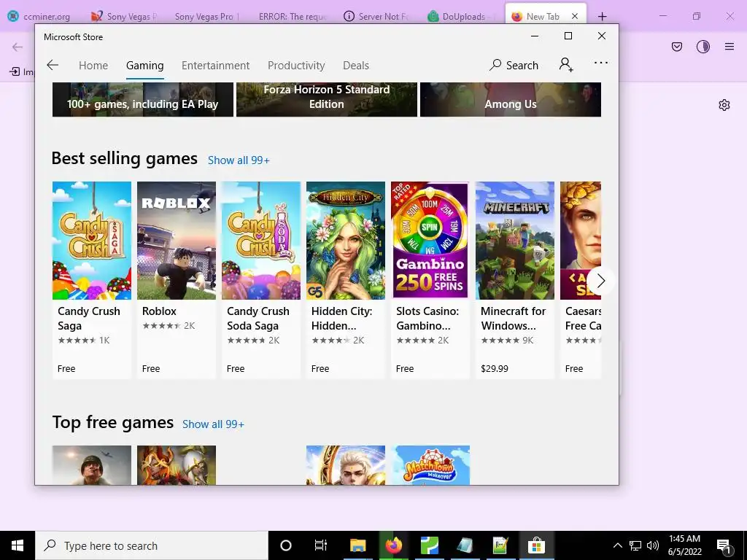
Task: Open the green pencil notepad taskbar icon
Action: [x=500, y=545]
